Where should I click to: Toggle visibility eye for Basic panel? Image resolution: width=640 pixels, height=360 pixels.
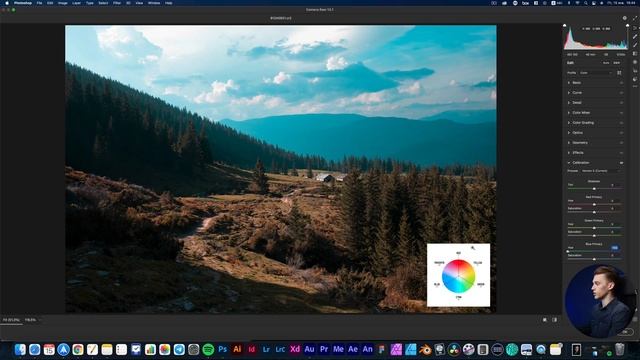(x=621, y=83)
